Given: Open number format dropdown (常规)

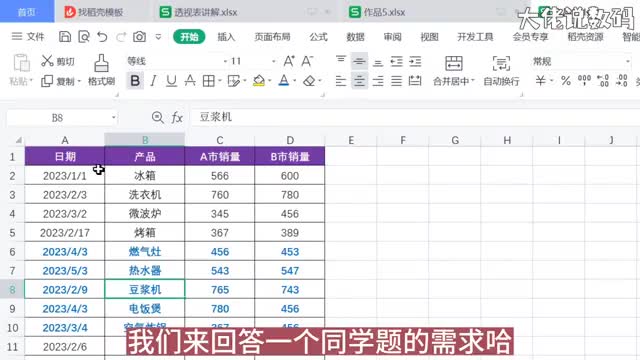Looking at the screenshot, I should [x=628, y=62].
